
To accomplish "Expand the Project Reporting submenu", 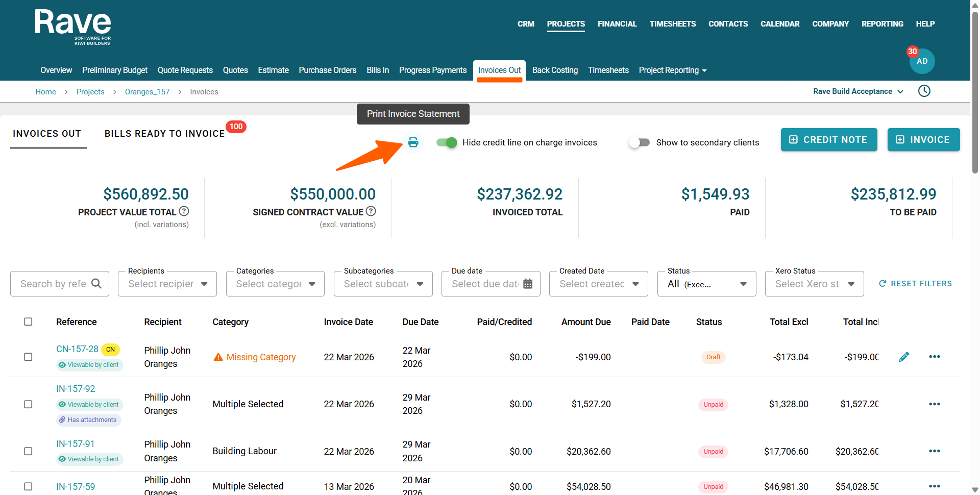I will coord(673,70).
